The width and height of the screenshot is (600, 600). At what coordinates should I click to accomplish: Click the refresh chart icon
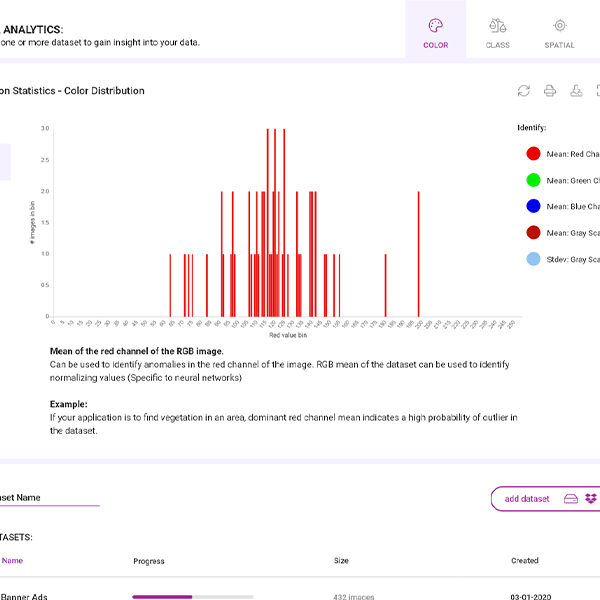coord(523,91)
